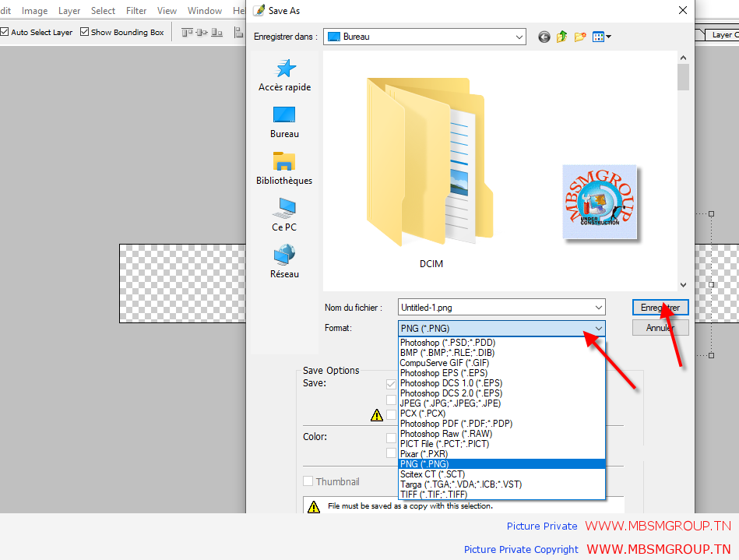Choose PCX format option

(501, 414)
